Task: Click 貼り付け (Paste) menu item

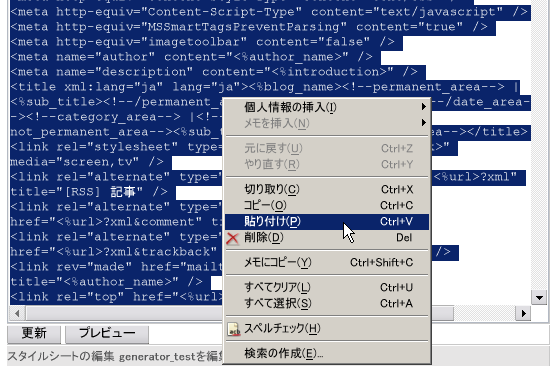Action: [x=327, y=222]
